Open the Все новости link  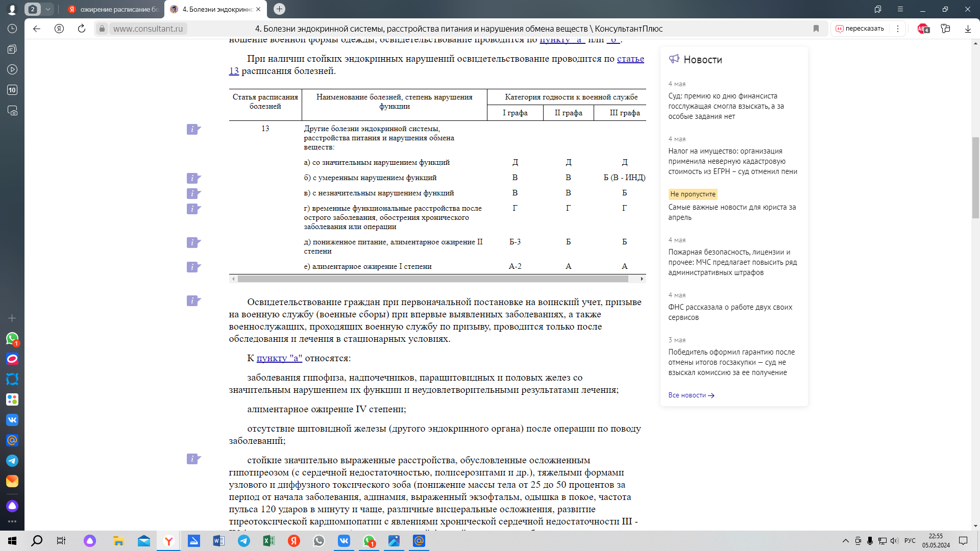pos(691,395)
